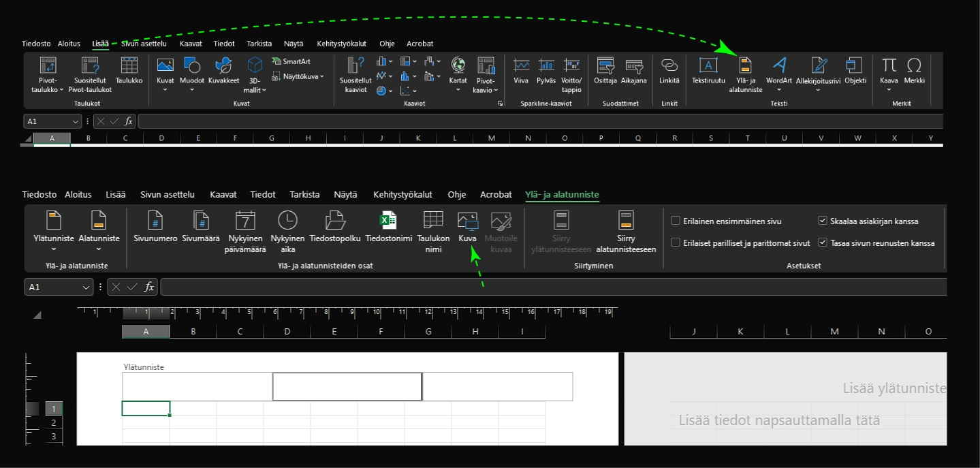Click the Tekstiruutu text box icon

coord(708,67)
